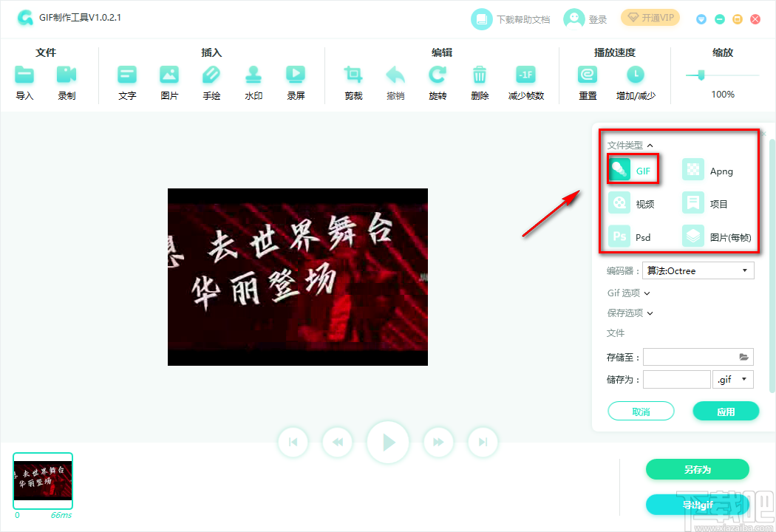Viewport: 776px width, 532px height.
Task: Start the 录屏 (Screen Record) tool
Action: (x=296, y=76)
